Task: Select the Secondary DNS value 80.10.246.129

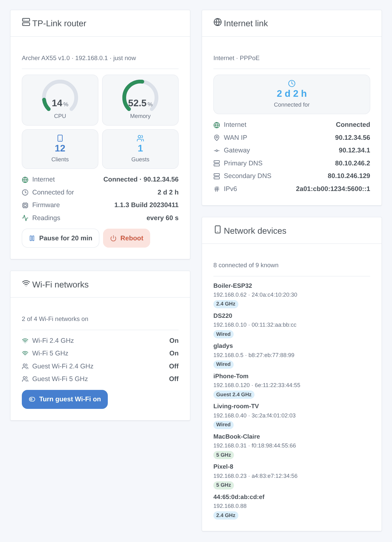Action: pyautogui.click(x=349, y=176)
